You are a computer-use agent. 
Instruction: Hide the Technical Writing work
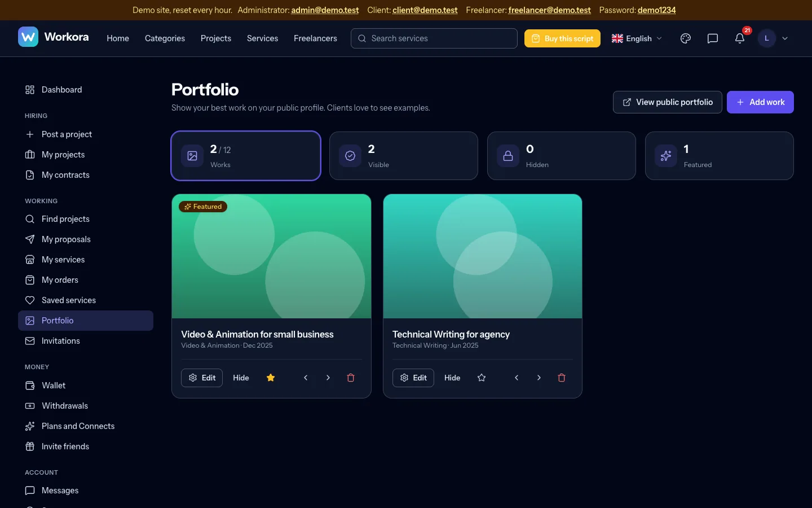(452, 378)
